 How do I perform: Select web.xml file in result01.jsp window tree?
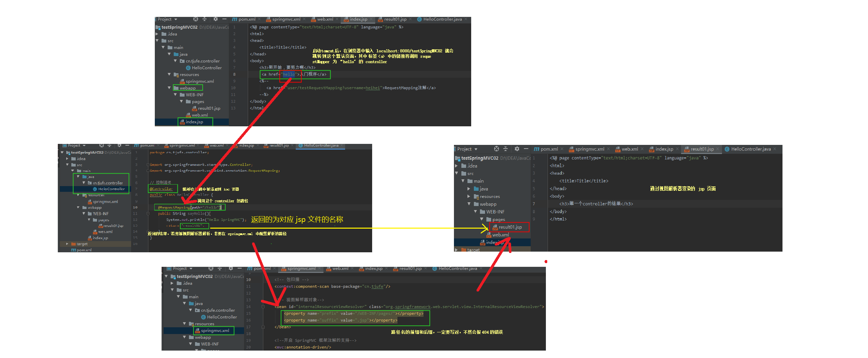(x=497, y=235)
